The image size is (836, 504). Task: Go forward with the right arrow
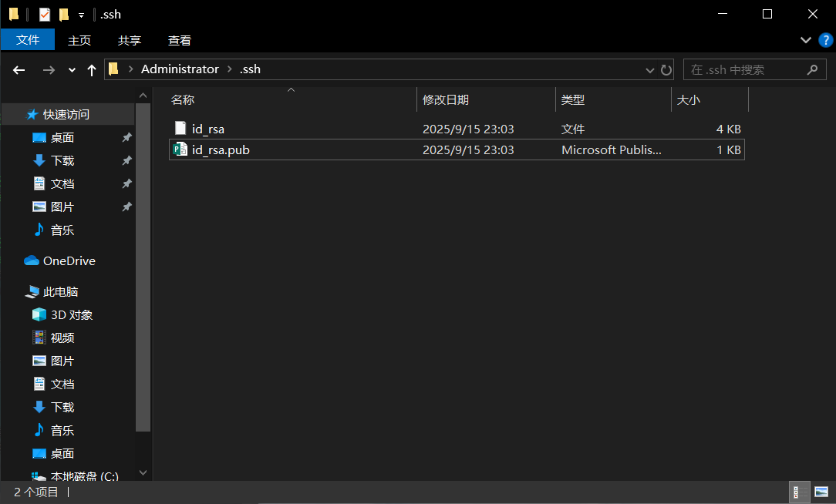pyautogui.click(x=49, y=70)
